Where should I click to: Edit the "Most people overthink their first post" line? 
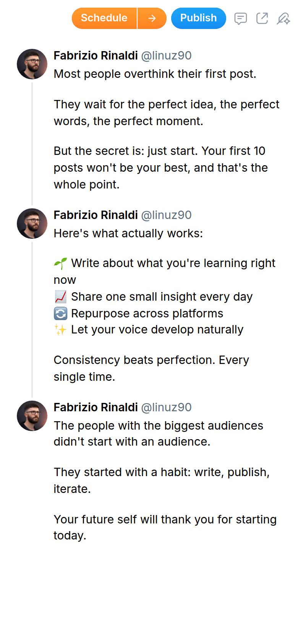point(155,74)
